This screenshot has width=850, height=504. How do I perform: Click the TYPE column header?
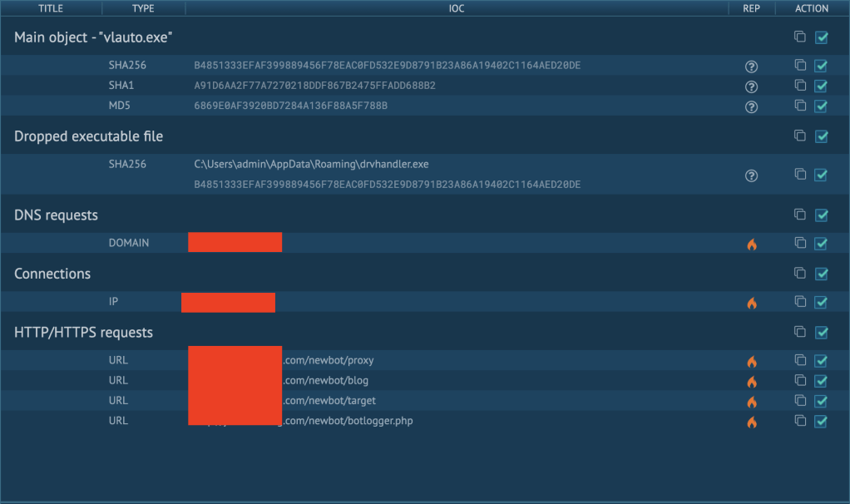(x=143, y=8)
